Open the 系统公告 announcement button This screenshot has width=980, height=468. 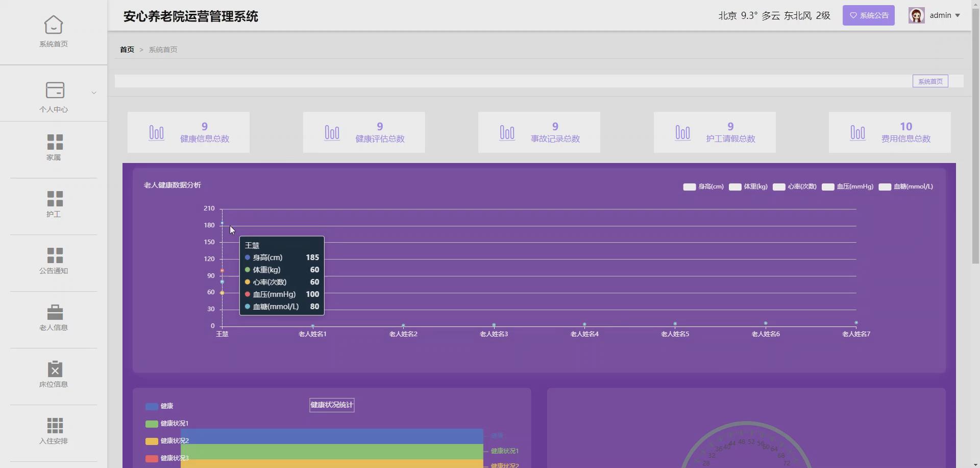(869, 15)
